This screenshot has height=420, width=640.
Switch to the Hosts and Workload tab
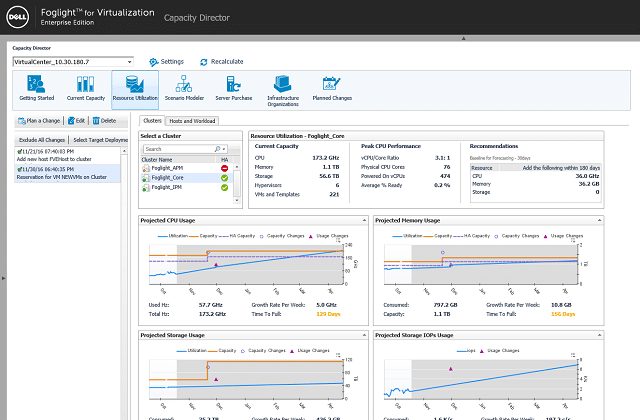point(192,121)
